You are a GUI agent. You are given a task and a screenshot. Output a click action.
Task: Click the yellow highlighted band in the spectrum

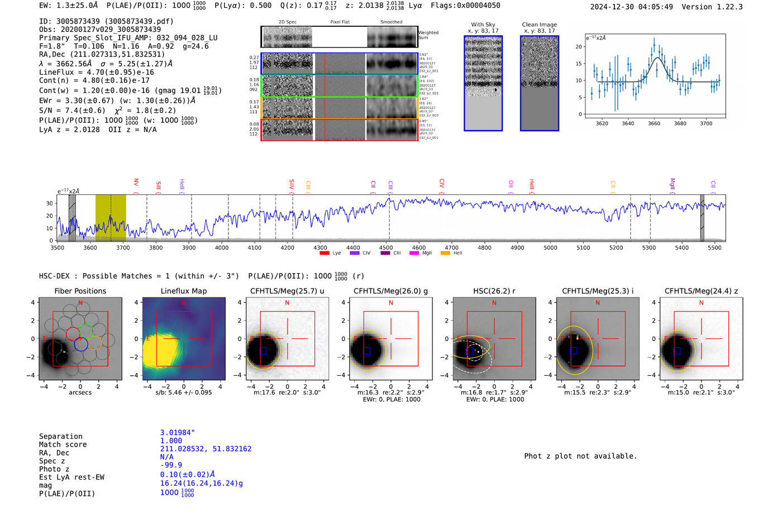[x=110, y=217]
